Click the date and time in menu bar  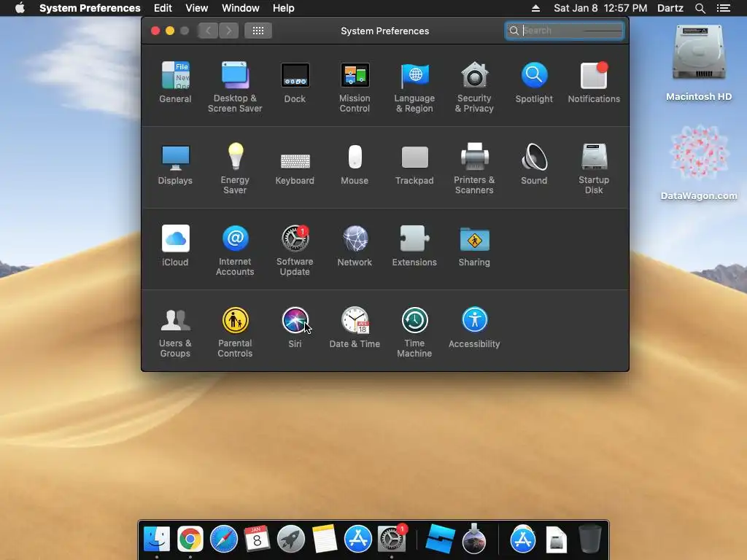600,8
